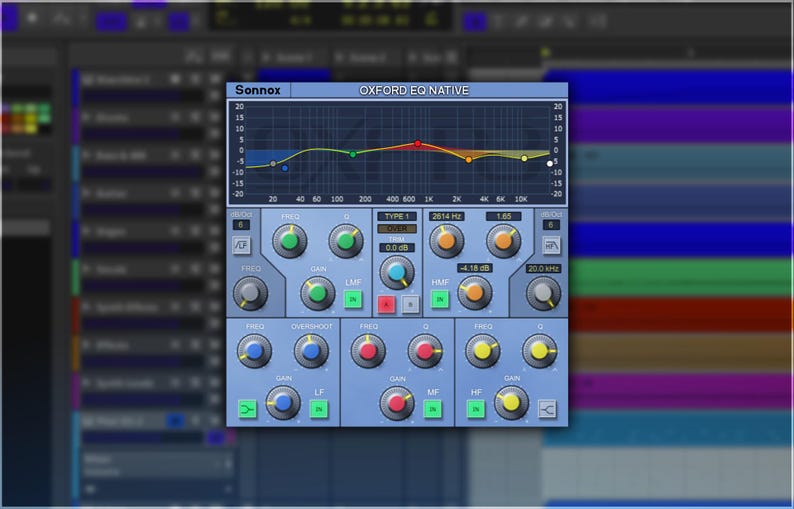Click the red MF Q knob

(x=425, y=350)
